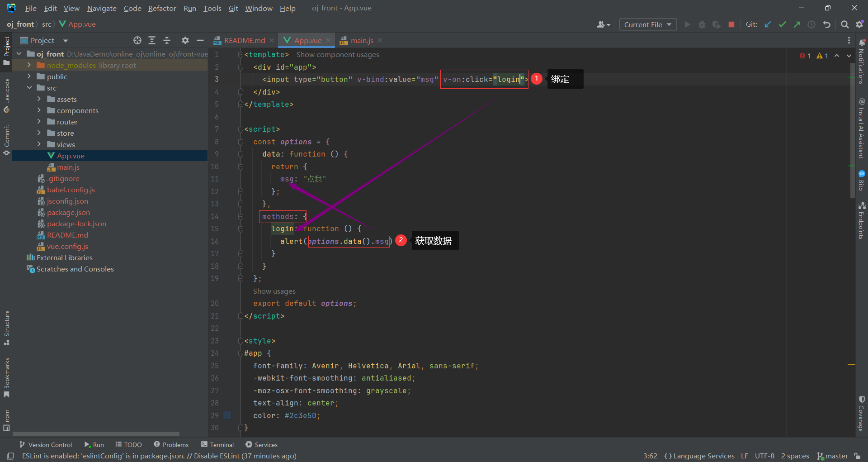Toggle Install AI Assistant side panel
868x462 pixels.
(862, 128)
